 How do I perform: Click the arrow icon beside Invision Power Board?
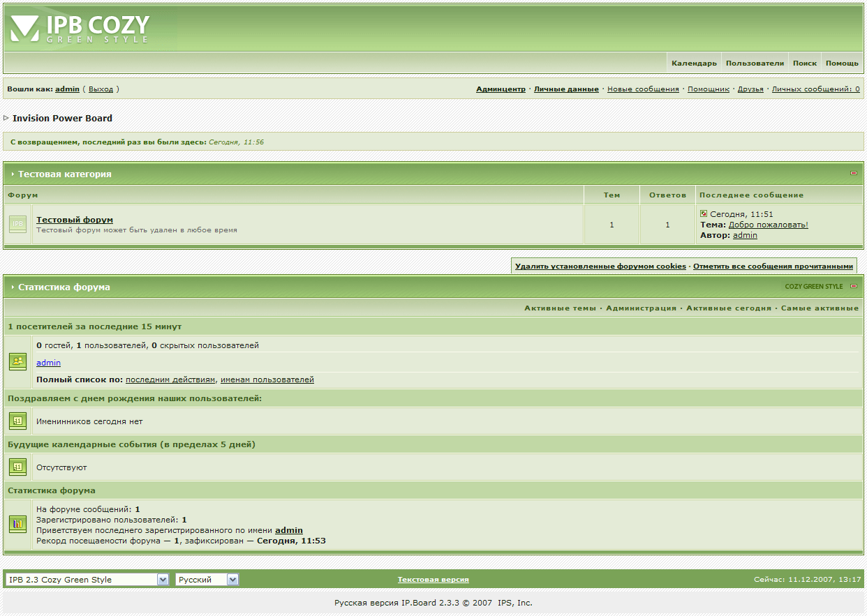coord(6,118)
